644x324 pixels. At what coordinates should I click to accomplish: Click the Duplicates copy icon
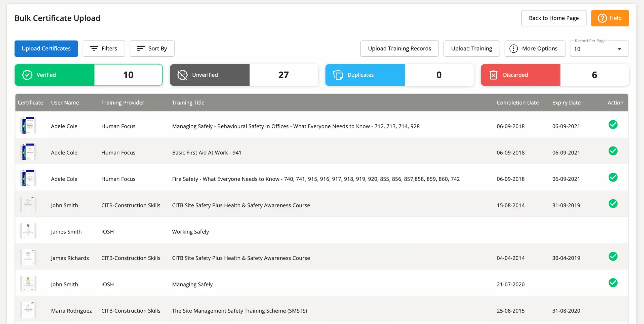[x=338, y=75]
